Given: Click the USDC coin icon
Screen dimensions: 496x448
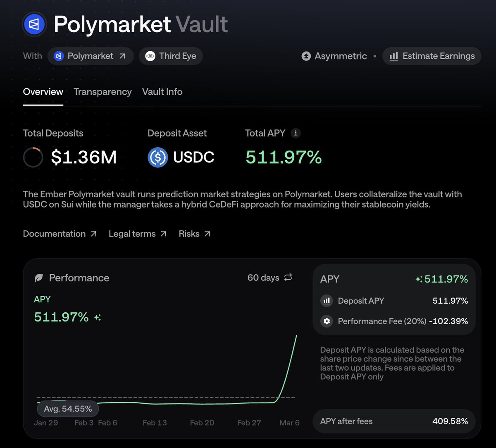Looking at the screenshot, I should (x=158, y=157).
